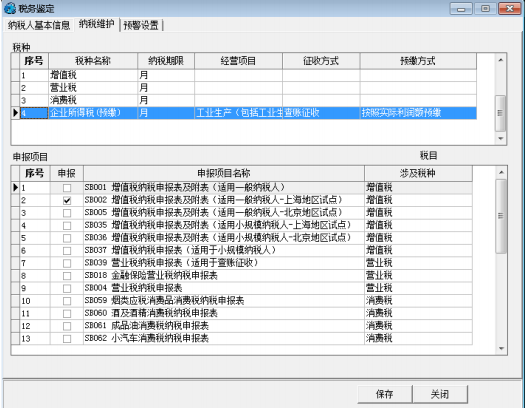Click the 税务鉴定 app icon in title bar
The height and width of the screenshot is (408, 527).
pos(10,8)
